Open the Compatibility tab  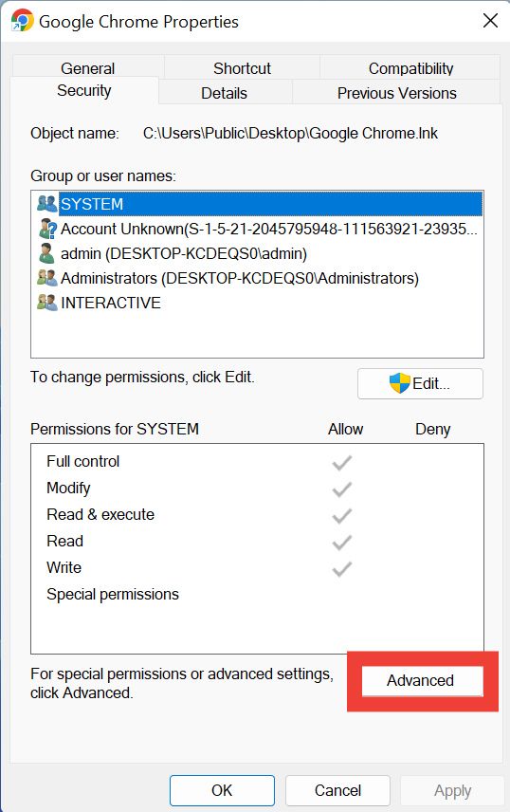tap(410, 68)
